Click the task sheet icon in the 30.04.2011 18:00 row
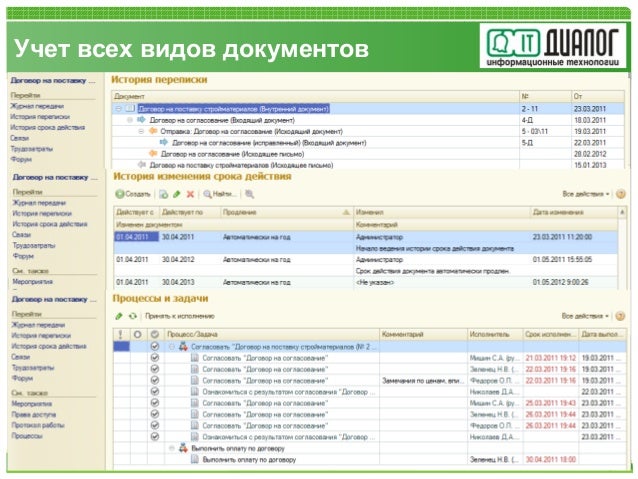 pyautogui.click(x=194, y=459)
